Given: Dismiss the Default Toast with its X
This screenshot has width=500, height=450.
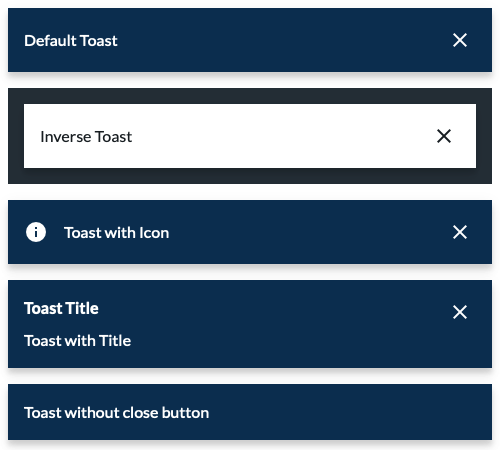Looking at the screenshot, I should [x=460, y=40].
